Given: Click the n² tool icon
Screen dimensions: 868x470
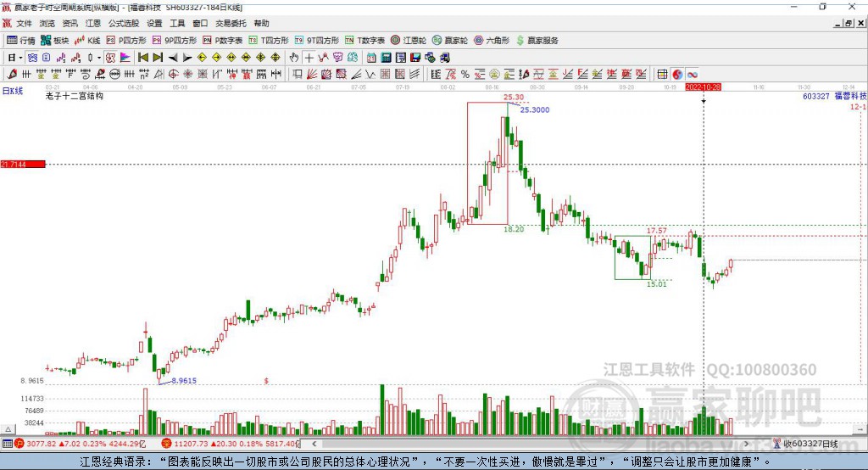Looking at the screenshot, I should (144, 75).
